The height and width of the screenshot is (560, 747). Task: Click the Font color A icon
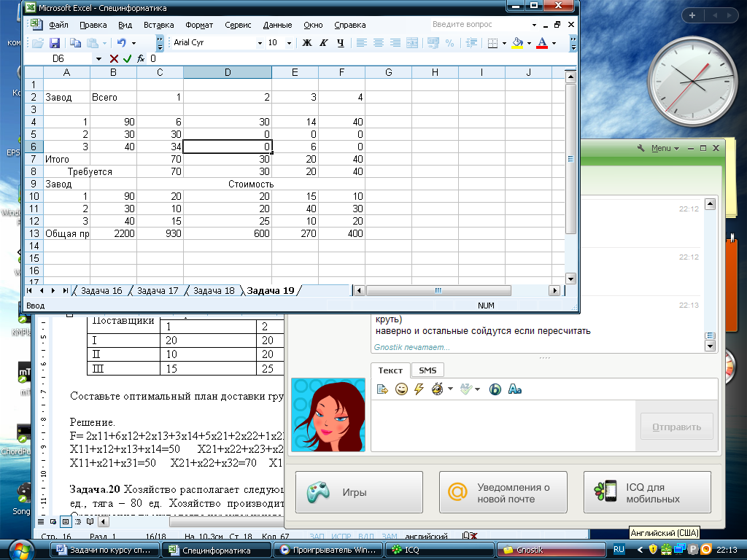tap(542, 43)
